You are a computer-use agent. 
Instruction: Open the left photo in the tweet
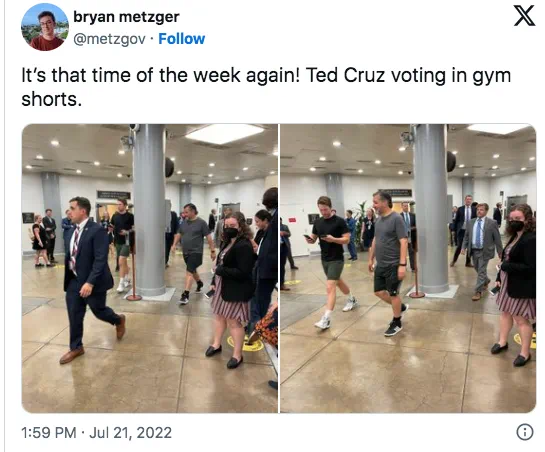click(150, 268)
